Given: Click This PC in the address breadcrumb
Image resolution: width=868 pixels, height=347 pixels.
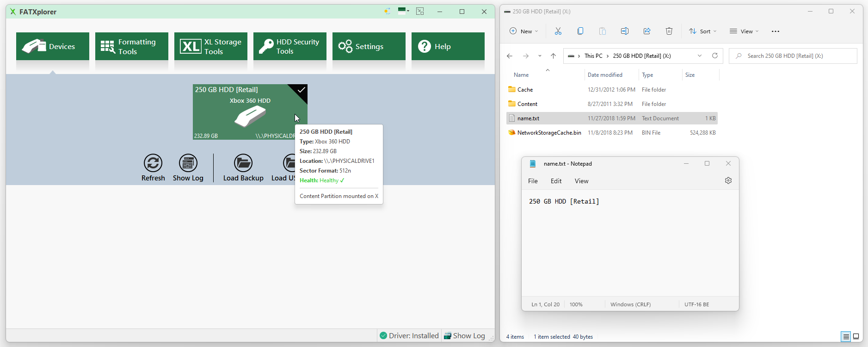Looking at the screenshot, I should pos(593,56).
